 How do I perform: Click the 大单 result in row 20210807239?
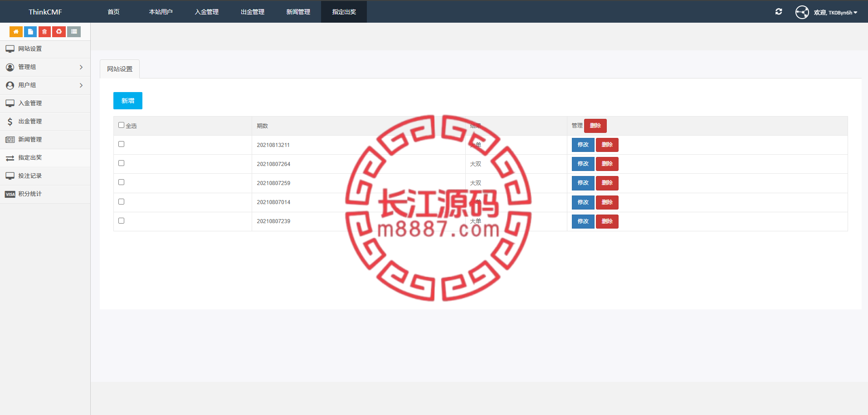[476, 221]
